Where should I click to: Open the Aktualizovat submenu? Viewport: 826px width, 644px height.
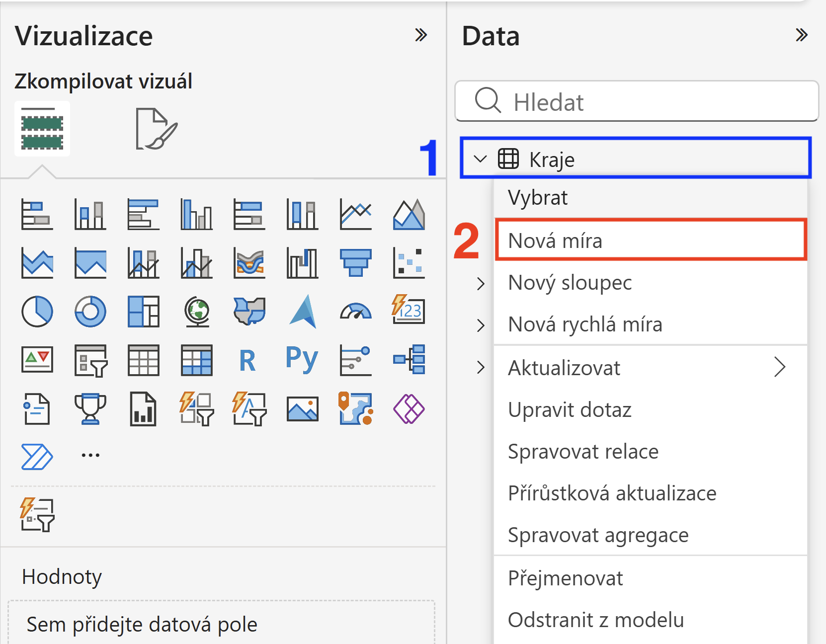tap(651, 368)
